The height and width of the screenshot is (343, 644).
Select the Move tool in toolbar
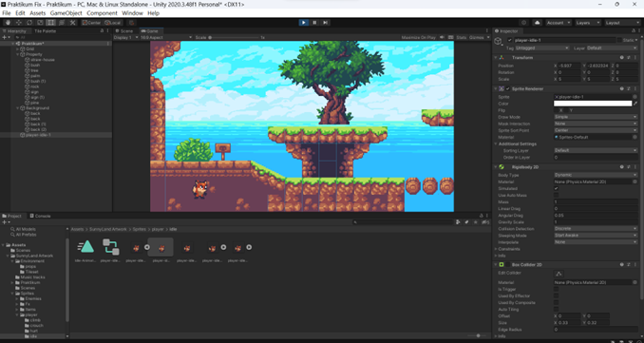[18, 23]
